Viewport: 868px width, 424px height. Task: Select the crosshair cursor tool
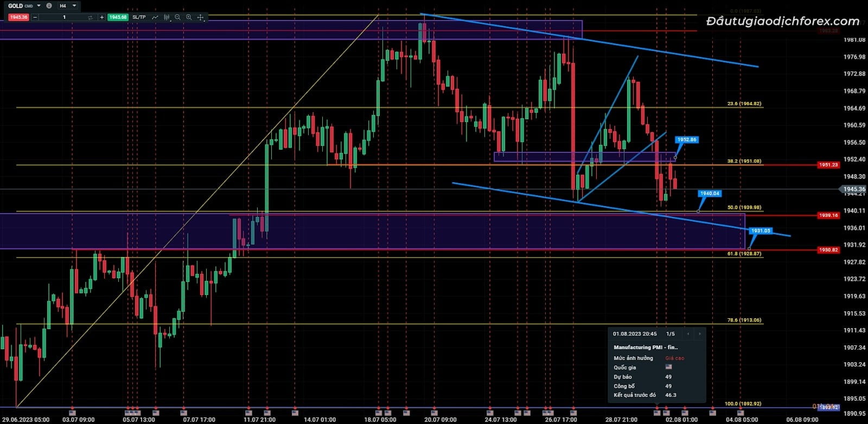[x=200, y=17]
